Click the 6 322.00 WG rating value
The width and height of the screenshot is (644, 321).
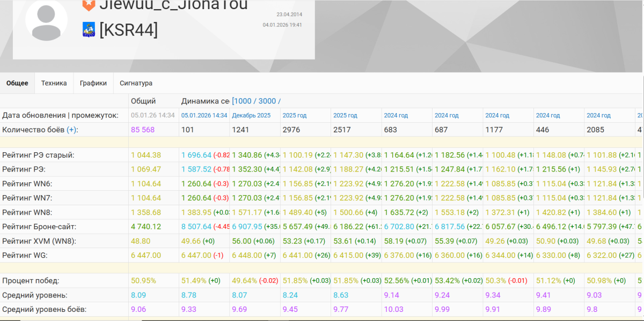click(602, 256)
